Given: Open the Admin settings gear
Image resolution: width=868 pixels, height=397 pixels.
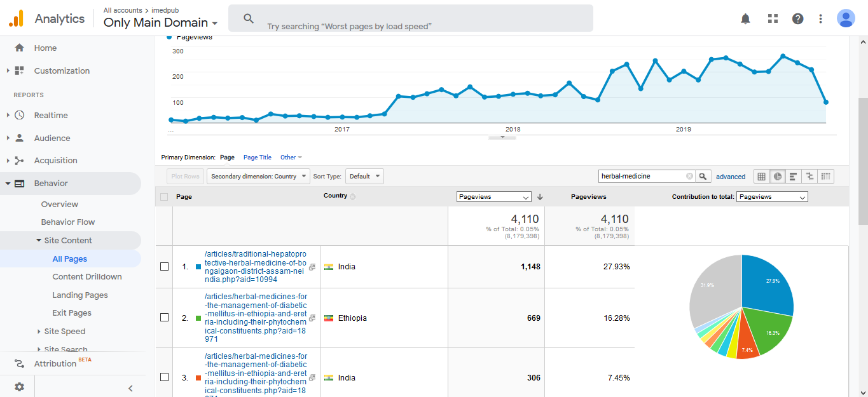Looking at the screenshot, I should click(x=20, y=387).
